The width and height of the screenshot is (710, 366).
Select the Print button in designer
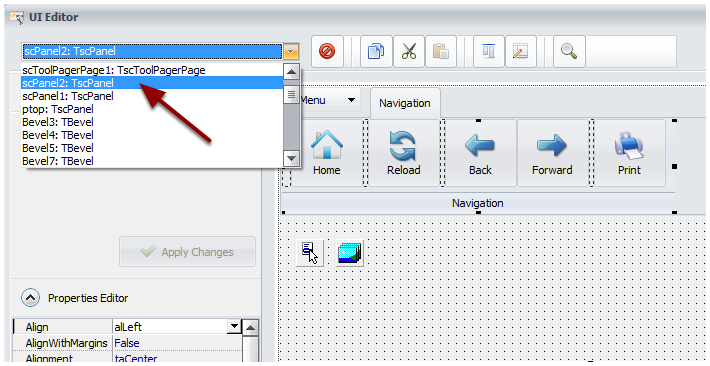click(x=629, y=153)
